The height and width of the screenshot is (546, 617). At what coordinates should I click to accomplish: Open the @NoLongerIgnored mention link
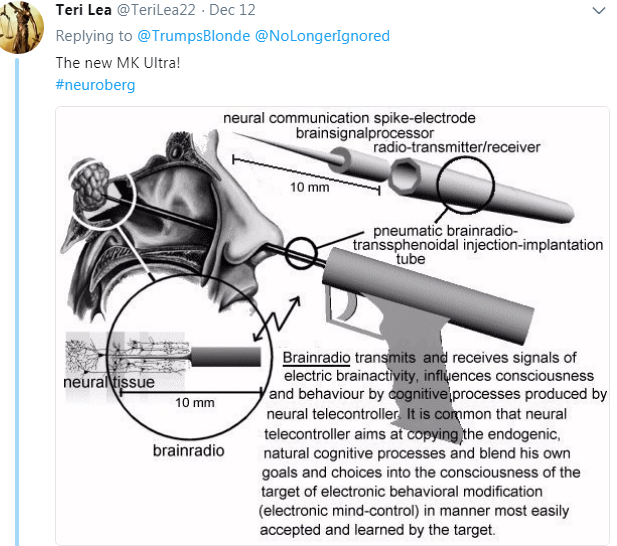coord(322,36)
